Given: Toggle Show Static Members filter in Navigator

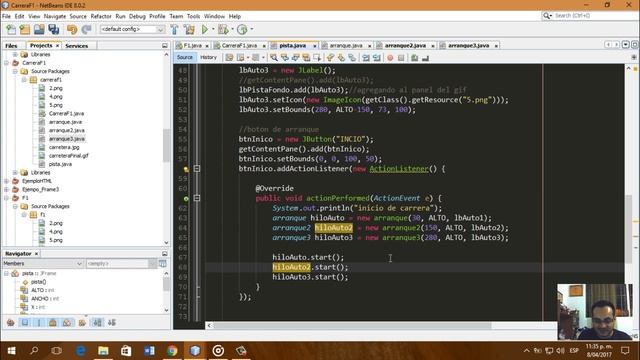Looking at the screenshot, I should (x=39, y=323).
